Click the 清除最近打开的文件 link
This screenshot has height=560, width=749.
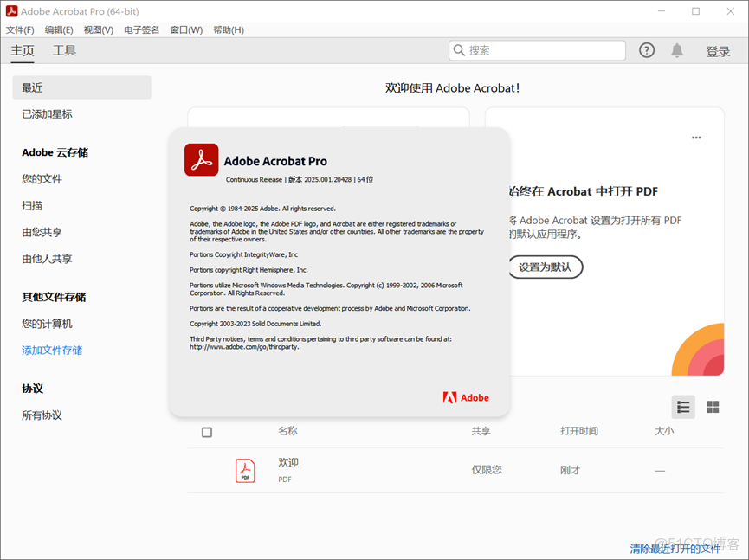[x=674, y=548]
